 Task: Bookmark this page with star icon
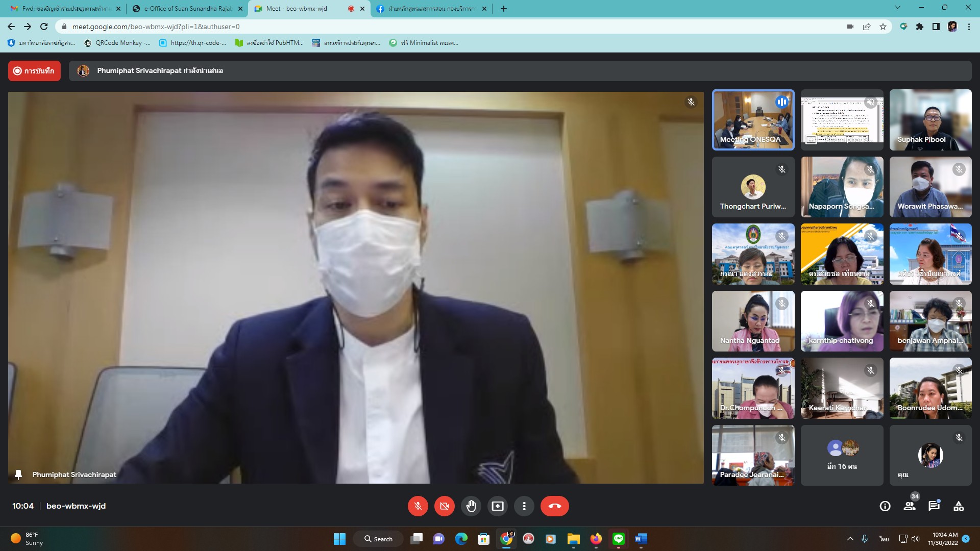tap(883, 27)
